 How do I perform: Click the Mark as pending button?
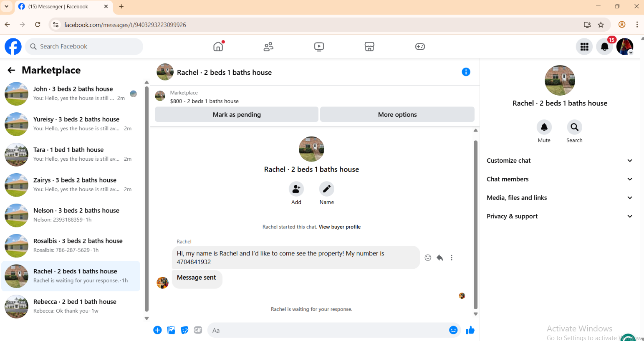point(237,114)
